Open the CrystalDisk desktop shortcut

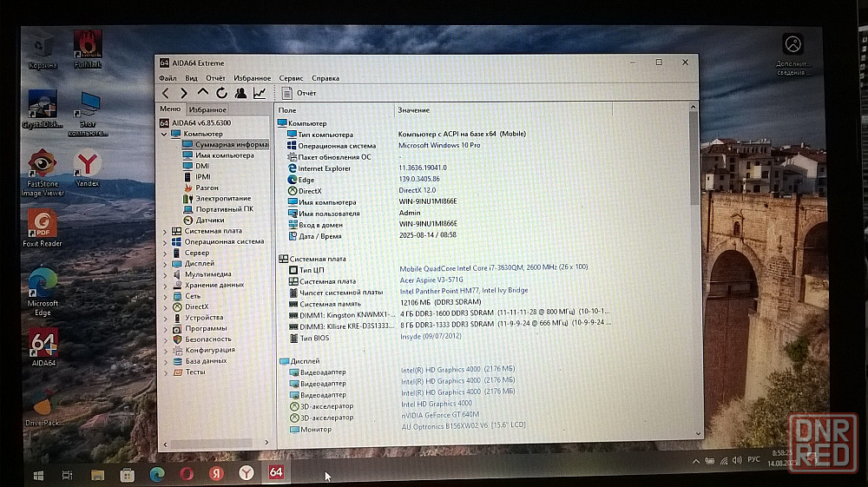tap(42, 109)
